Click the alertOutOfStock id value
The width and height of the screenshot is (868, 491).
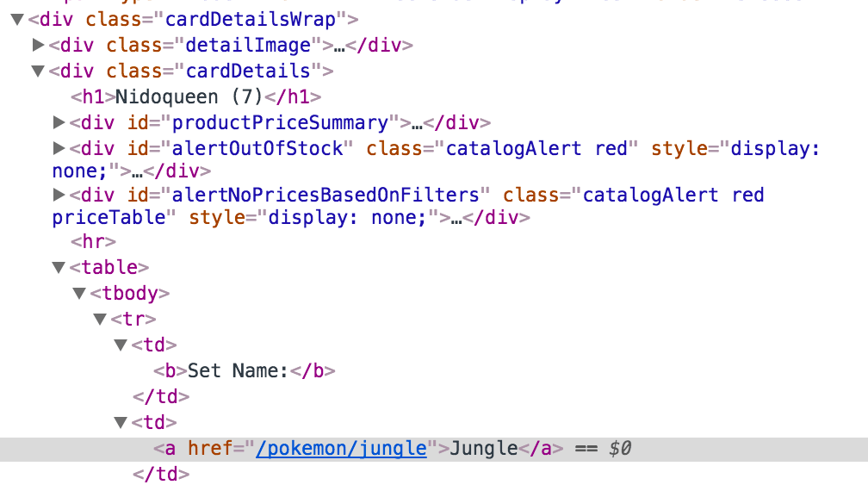tap(257, 148)
